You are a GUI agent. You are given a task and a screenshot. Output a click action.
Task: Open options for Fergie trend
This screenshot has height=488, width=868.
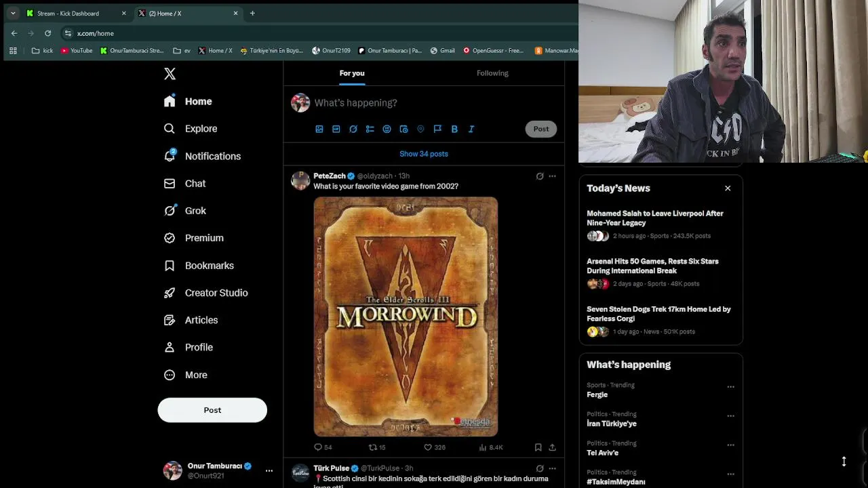tap(730, 387)
